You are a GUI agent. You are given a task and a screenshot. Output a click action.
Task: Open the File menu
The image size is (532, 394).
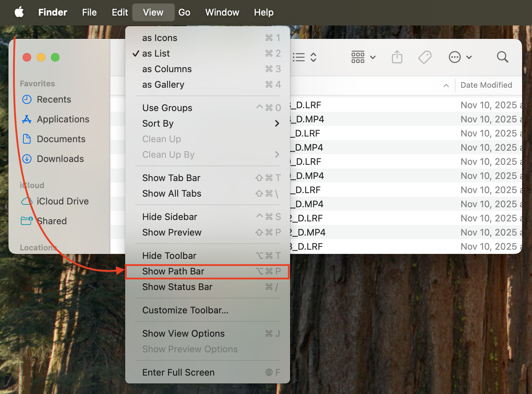(89, 12)
